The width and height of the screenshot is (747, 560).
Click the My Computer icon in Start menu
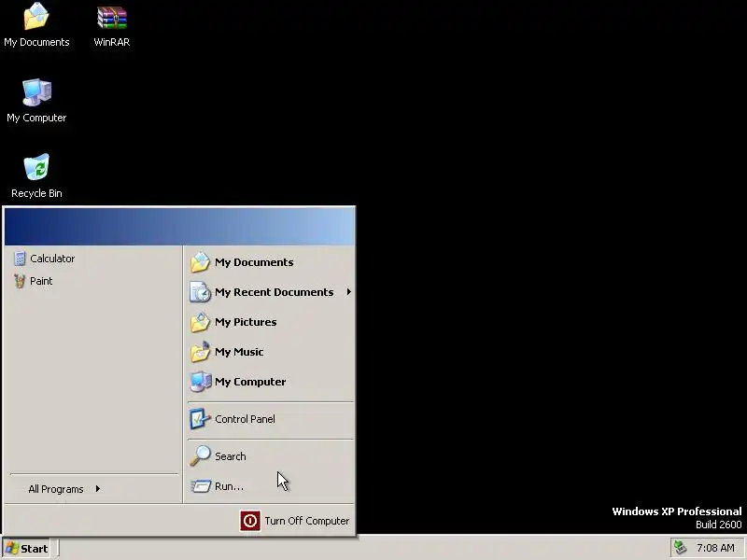click(200, 382)
